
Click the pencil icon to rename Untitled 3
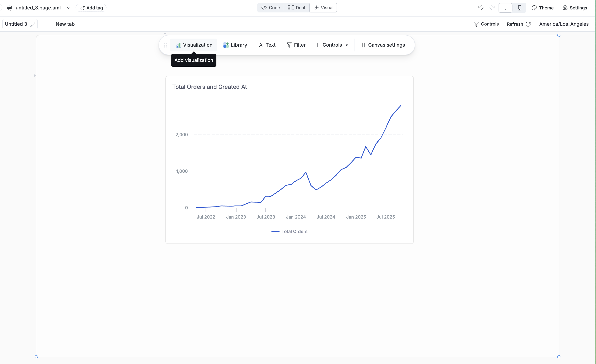coord(32,24)
